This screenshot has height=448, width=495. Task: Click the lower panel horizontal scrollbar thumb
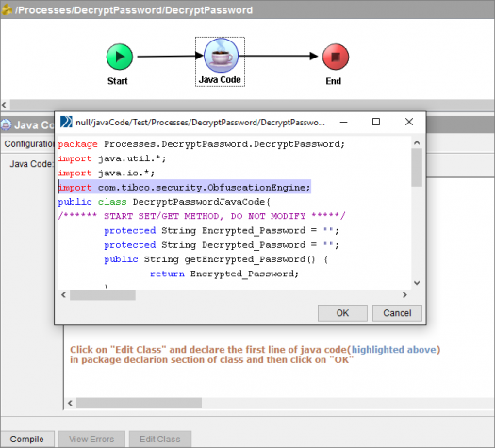[x=139, y=403]
